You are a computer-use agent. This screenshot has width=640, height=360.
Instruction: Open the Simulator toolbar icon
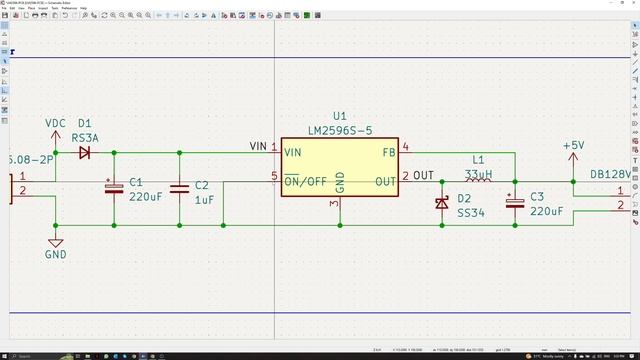click(x=270, y=15)
